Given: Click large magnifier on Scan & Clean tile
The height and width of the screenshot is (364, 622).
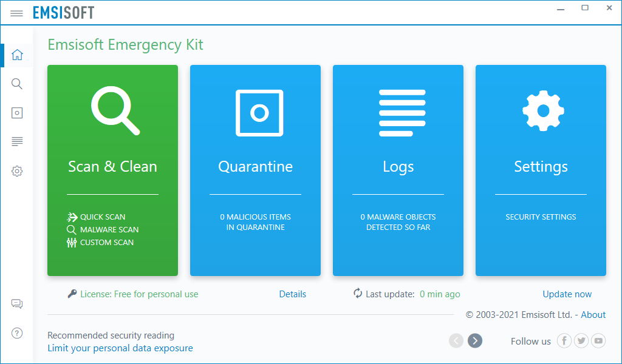Looking at the screenshot, I should tap(115, 110).
